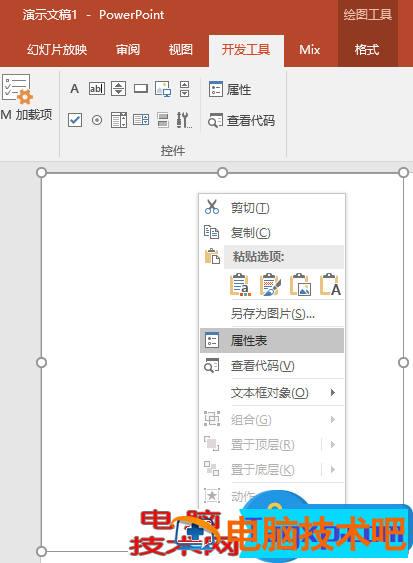Open More Controls tools icon
This screenshot has height=563, width=413.
pos(184,120)
